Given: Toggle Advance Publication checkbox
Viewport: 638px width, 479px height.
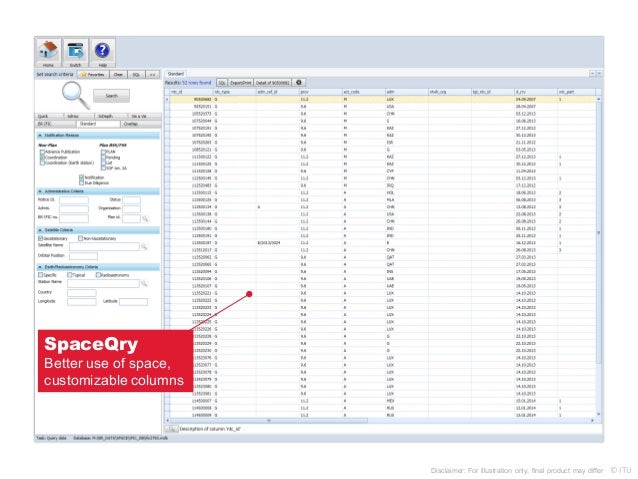Looking at the screenshot, I should (42, 152).
